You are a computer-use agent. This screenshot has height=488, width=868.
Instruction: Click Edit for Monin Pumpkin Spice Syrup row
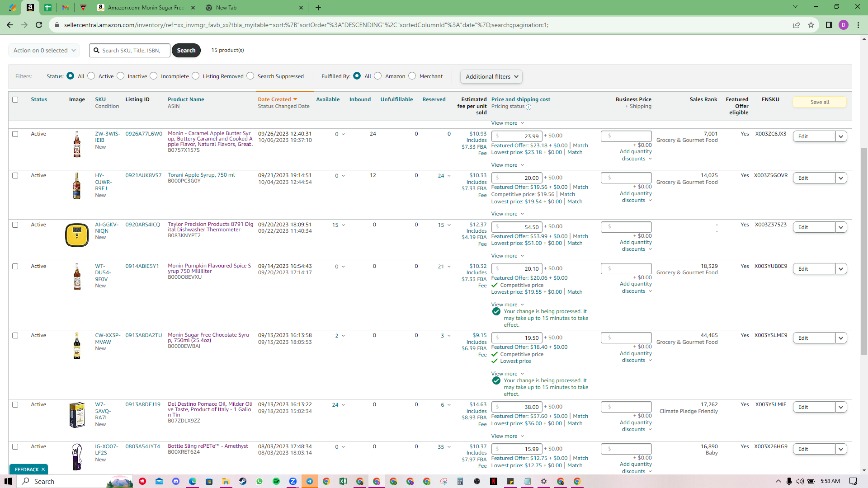click(814, 269)
